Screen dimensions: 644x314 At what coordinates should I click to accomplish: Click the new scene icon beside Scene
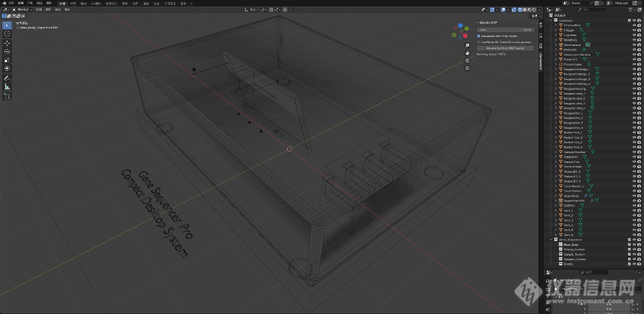click(x=597, y=3)
